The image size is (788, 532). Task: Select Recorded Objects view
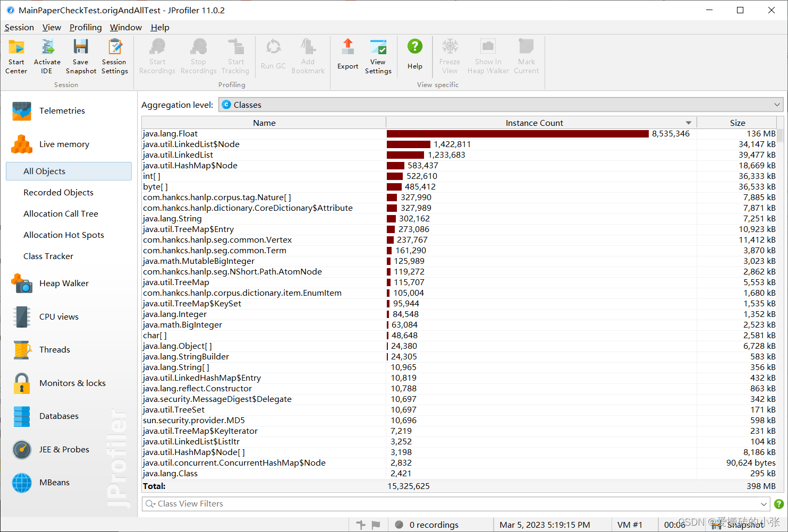pyautogui.click(x=58, y=193)
